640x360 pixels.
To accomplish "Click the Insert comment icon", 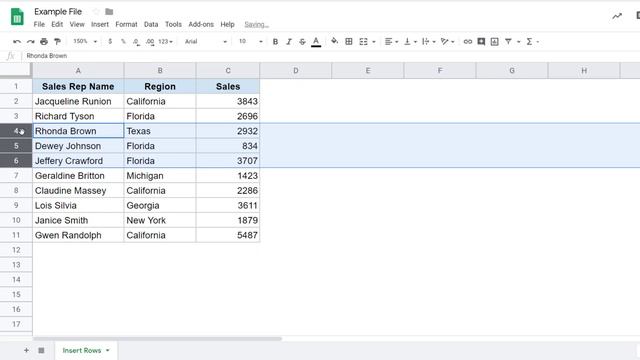I will pos(481,42).
